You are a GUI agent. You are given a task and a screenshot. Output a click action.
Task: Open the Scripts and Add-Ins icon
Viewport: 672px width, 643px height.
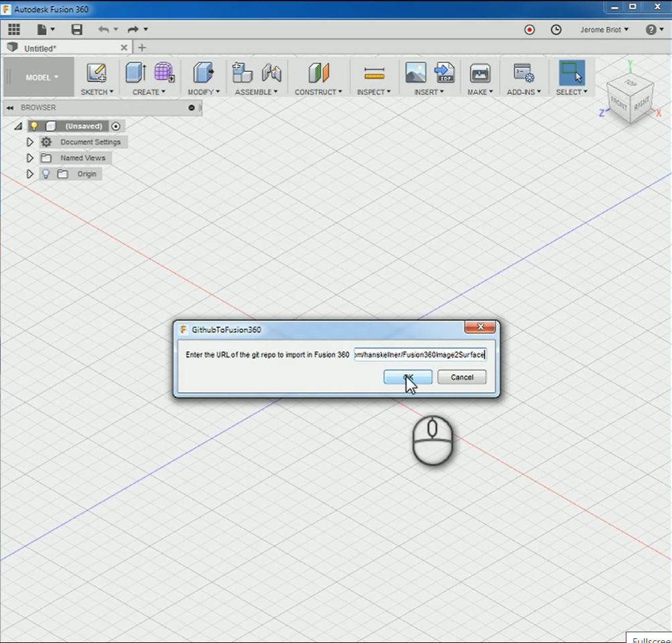click(x=523, y=73)
